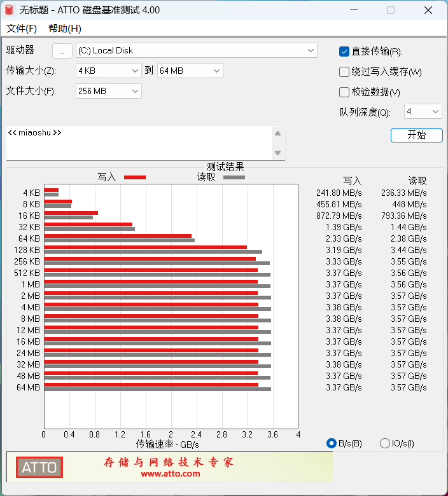This screenshot has height=496, width=448.
Task: Open the 帮助(H) menu
Action: coord(64,29)
